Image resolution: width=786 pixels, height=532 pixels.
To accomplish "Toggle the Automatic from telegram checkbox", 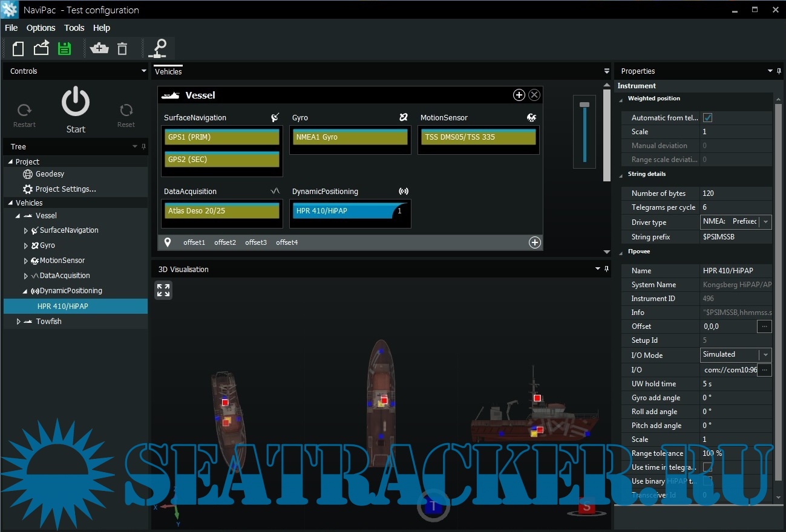I will click(x=707, y=118).
